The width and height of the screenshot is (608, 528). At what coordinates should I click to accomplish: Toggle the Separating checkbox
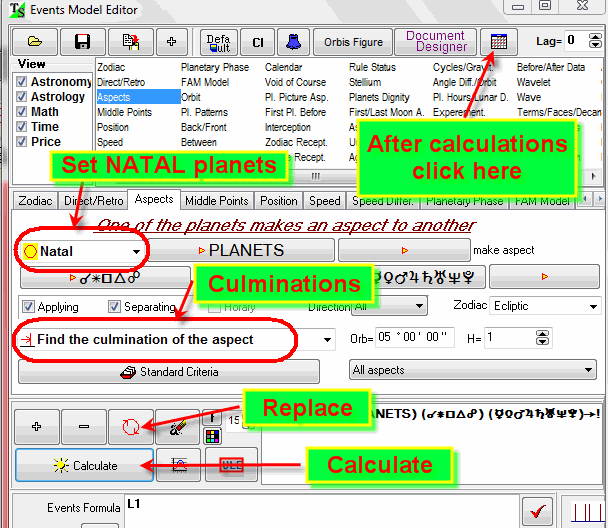click(x=115, y=307)
